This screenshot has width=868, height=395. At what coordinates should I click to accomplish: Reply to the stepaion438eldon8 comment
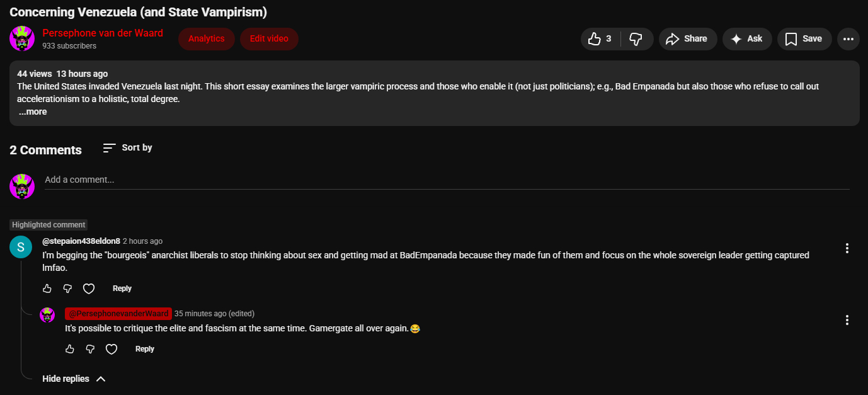coord(122,289)
